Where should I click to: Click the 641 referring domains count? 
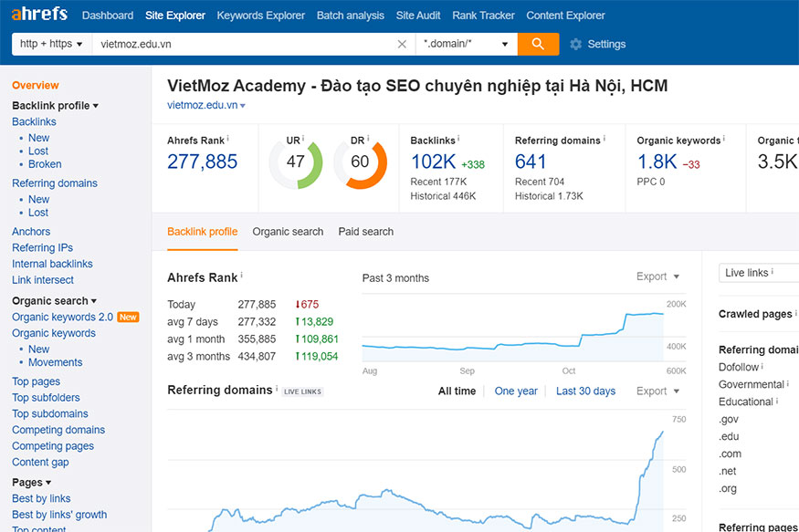coord(531,162)
